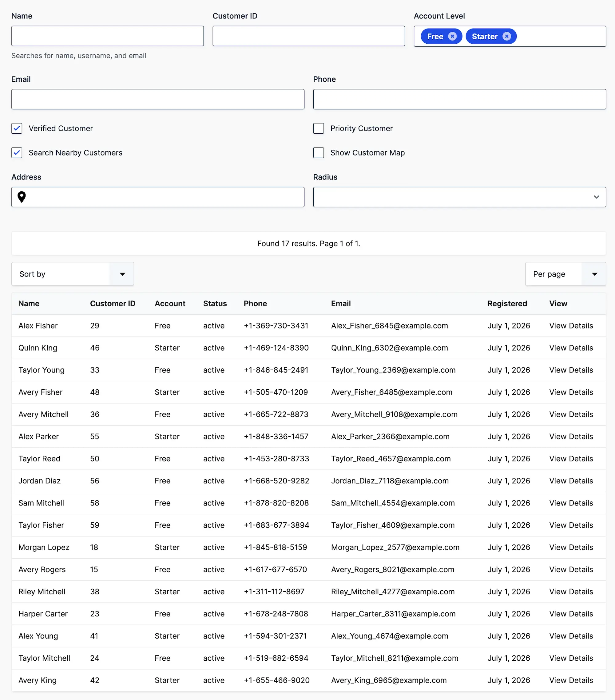The height and width of the screenshot is (700, 615).
Task: Click phone number +1-655-466-9020
Action: [276, 680]
